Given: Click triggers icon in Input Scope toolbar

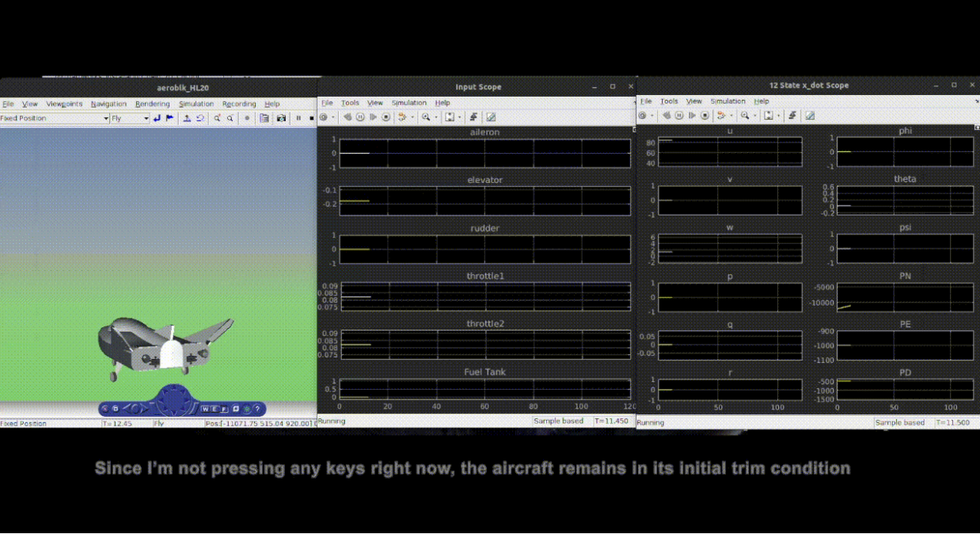Looking at the screenshot, I should point(473,117).
